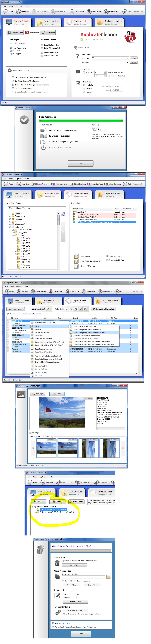
Task: Choose Mark All Duplicate Files In This Folder Tree
Action: point(94,332)
